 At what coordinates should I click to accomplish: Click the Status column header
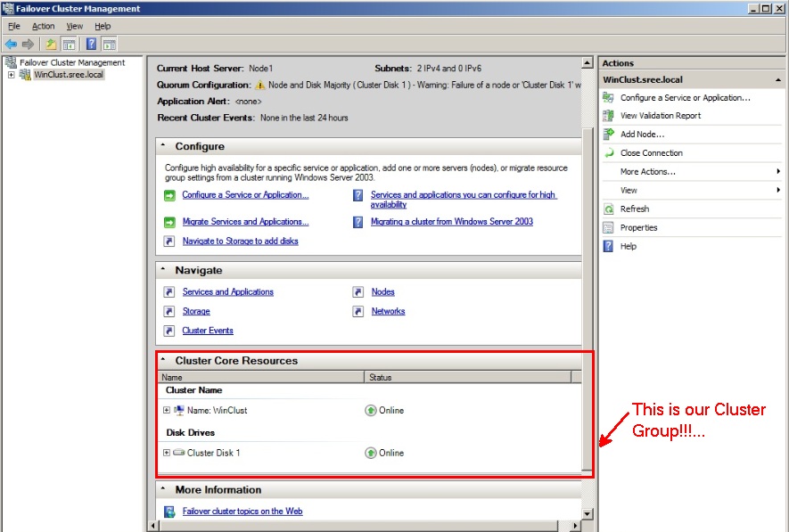point(468,378)
